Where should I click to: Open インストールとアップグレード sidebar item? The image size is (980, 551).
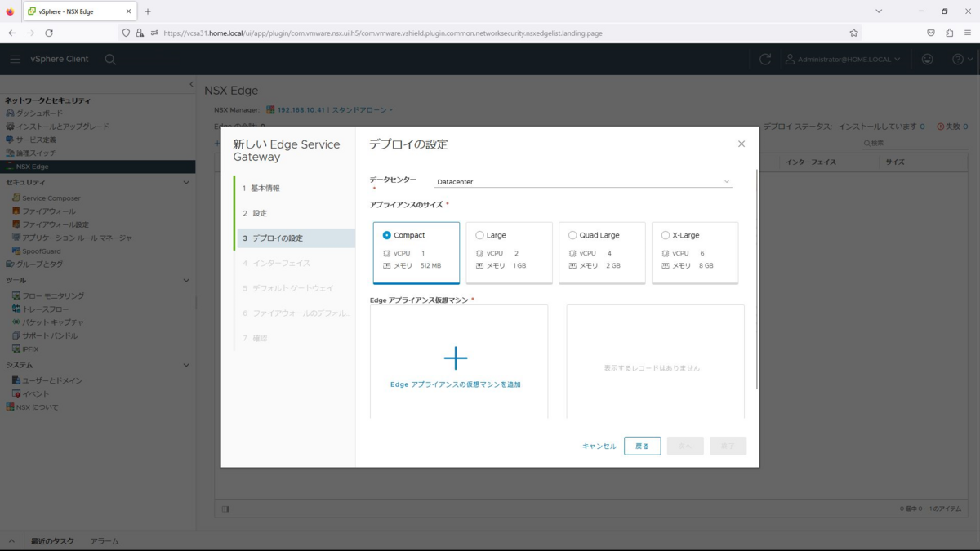(x=62, y=127)
